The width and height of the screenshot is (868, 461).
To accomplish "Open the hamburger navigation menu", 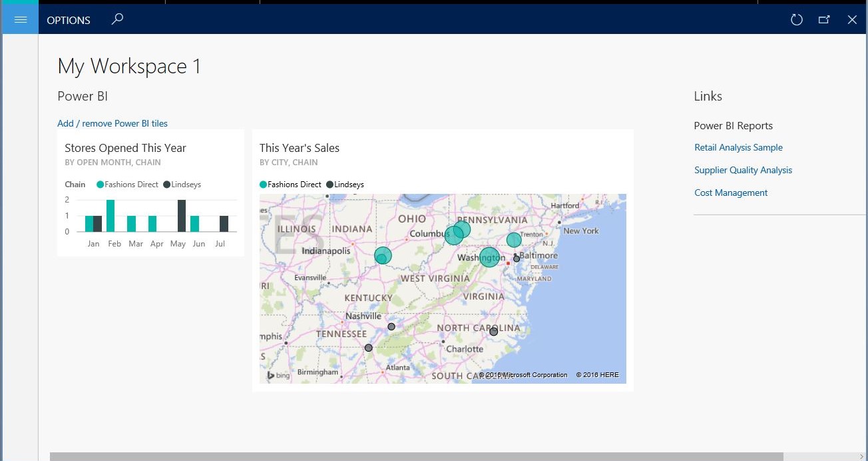I will coord(20,19).
